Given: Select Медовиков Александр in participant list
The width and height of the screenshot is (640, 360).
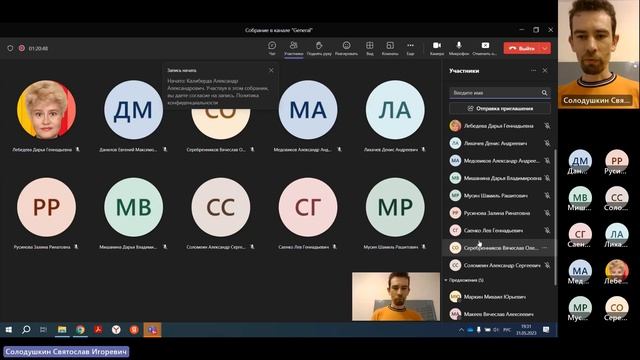Looking at the screenshot, I should [x=500, y=161].
